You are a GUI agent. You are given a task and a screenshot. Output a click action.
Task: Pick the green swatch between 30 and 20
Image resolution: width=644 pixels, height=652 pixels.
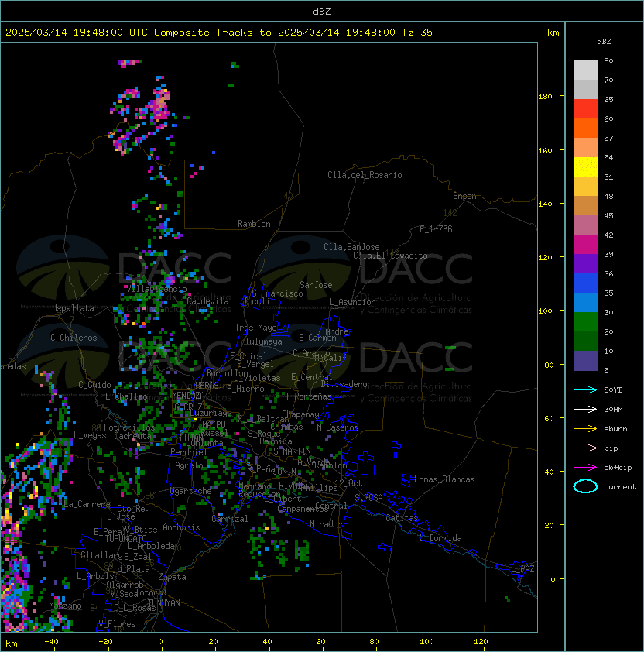[585, 322]
